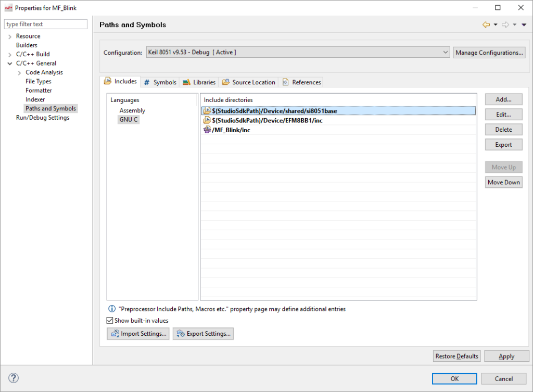Click the folder icon beside EFM8BB1/inc path
Image resolution: width=533 pixels, height=392 pixels.
click(207, 120)
